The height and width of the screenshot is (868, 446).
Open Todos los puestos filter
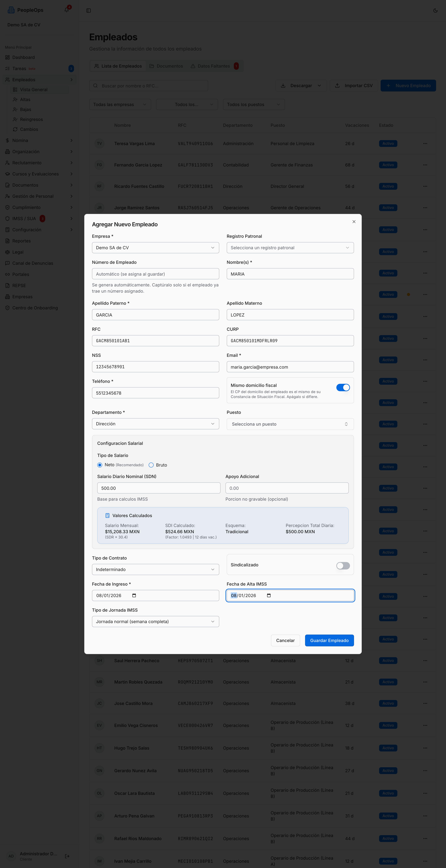[x=254, y=104]
